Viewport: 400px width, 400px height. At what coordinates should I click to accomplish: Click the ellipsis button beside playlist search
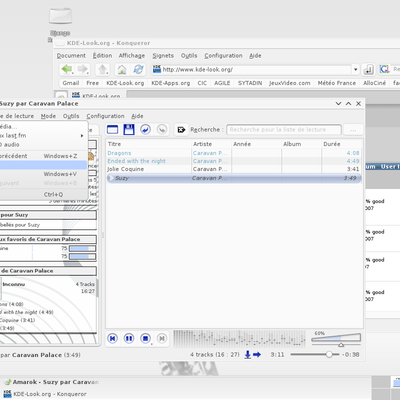pos(353,130)
